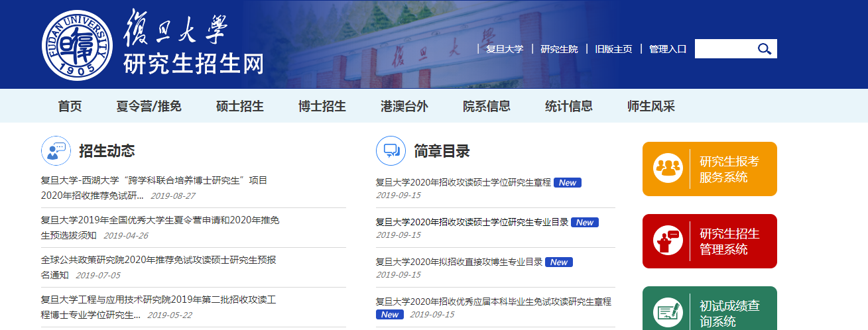Click the document icon on green 初试成绩查询系统 button
Screen dimensions: 868x330
pos(668,312)
